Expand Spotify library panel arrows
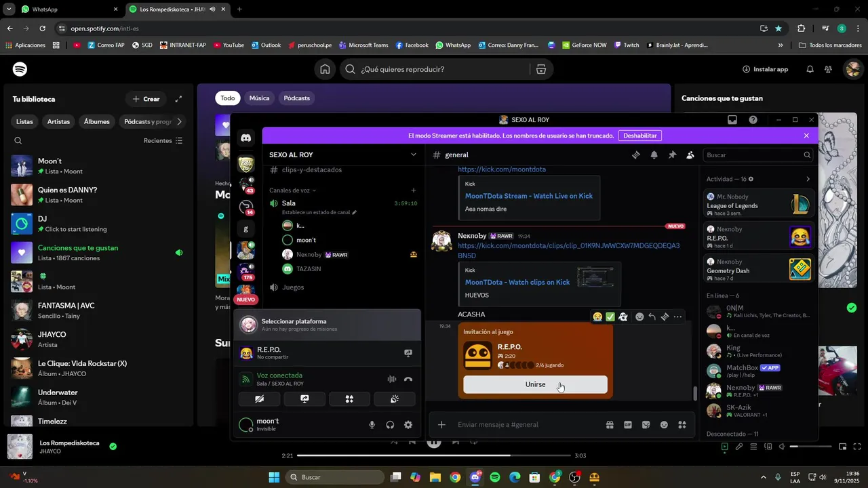This screenshot has height=488, width=868. pyautogui.click(x=178, y=99)
